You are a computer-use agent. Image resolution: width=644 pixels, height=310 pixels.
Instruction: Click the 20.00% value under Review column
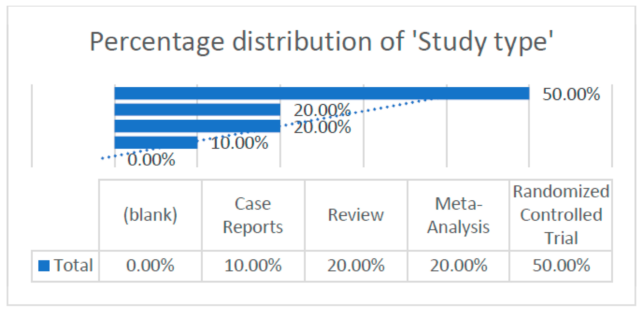click(356, 265)
